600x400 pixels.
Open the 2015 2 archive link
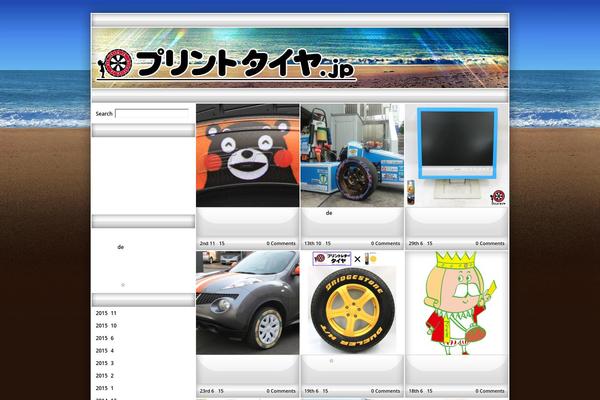coord(105,376)
